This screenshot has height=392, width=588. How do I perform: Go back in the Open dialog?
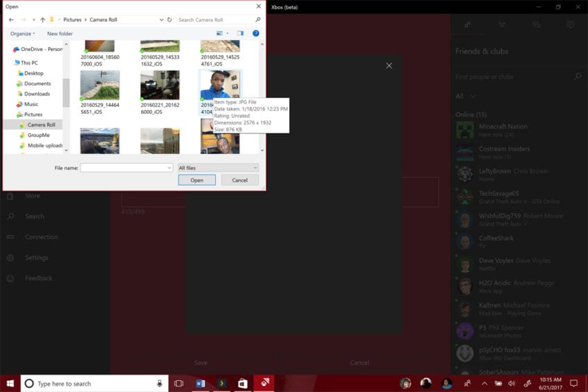[x=11, y=19]
